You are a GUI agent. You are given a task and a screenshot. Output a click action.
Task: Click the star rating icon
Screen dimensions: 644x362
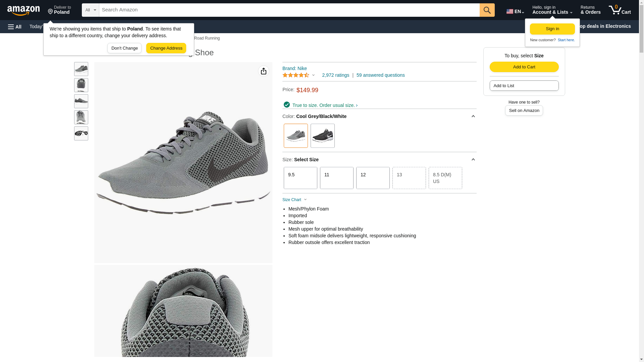click(x=296, y=75)
